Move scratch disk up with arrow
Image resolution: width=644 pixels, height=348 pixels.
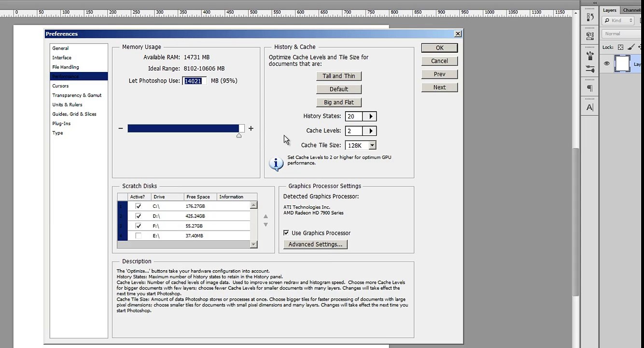coord(266,217)
